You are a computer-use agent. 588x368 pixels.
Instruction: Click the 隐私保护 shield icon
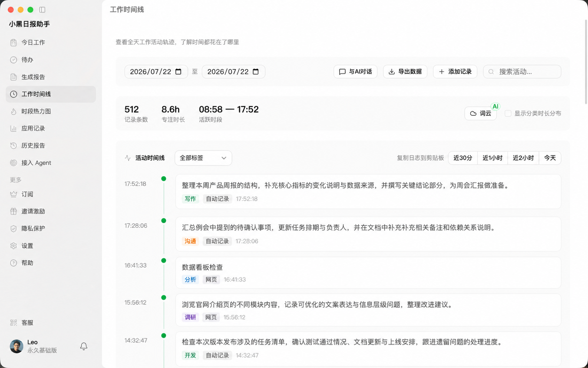click(14, 229)
